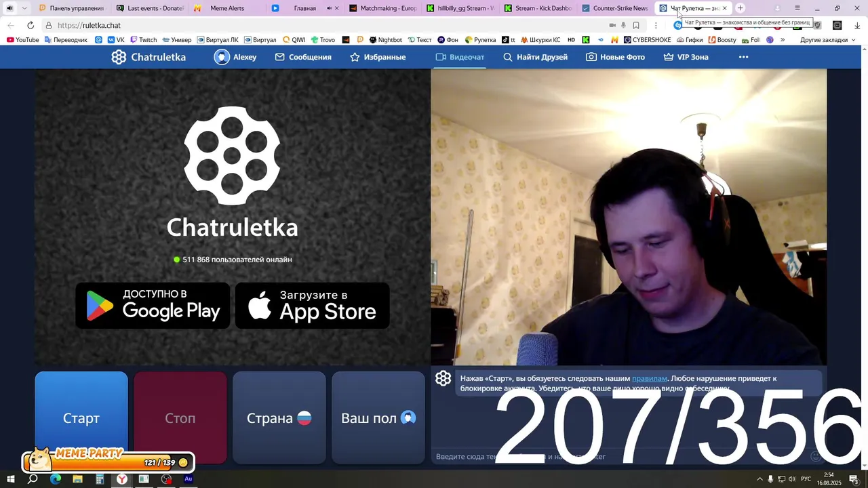Image resolution: width=868 pixels, height=488 pixels.
Task: Open Trovo bookmark
Action: 323,40
